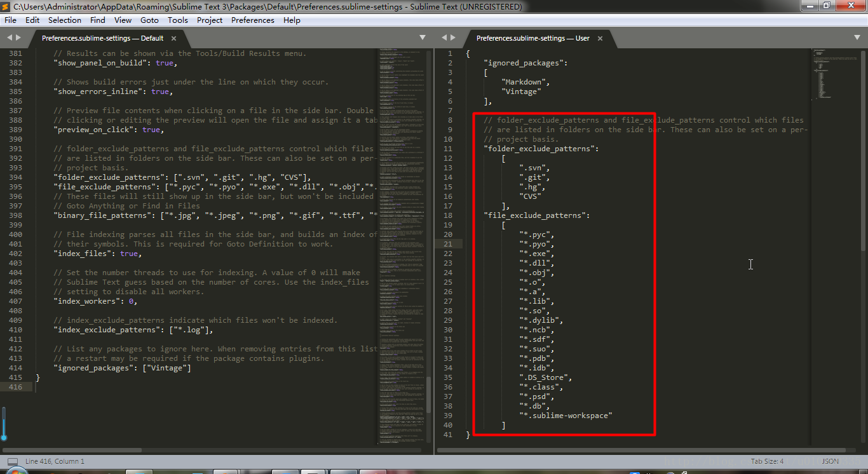The image size is (868, 474).
Task: Open the Selection menu
Action: point(65,20)
